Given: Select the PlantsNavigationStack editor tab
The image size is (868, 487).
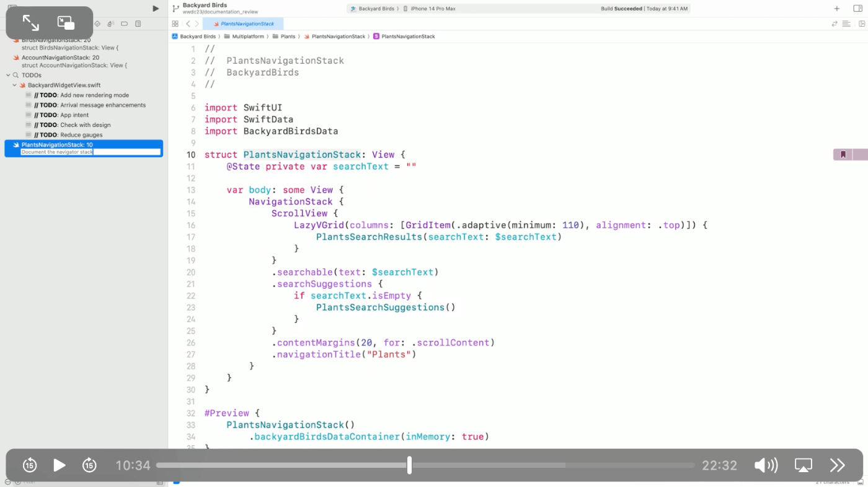Looking at the screenshot, I should click(x=243, y=24).
